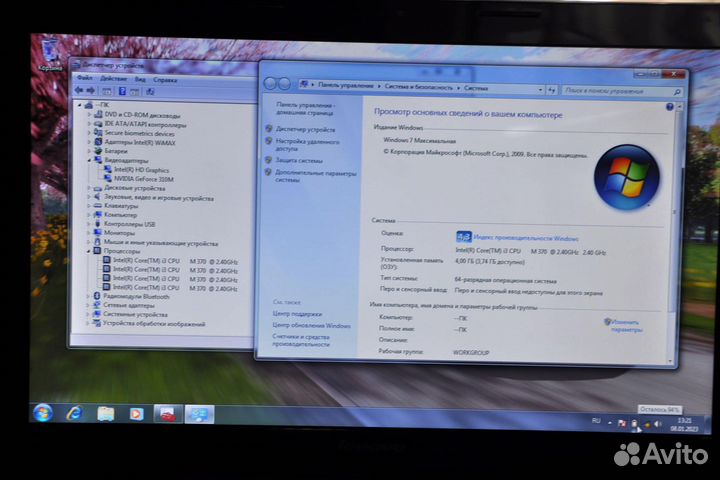Open the Windows Start orb
Viewport: 720px width, 480px height.
pos(43,413)
